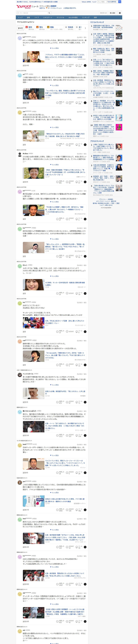Open 購入履歴

112,13
